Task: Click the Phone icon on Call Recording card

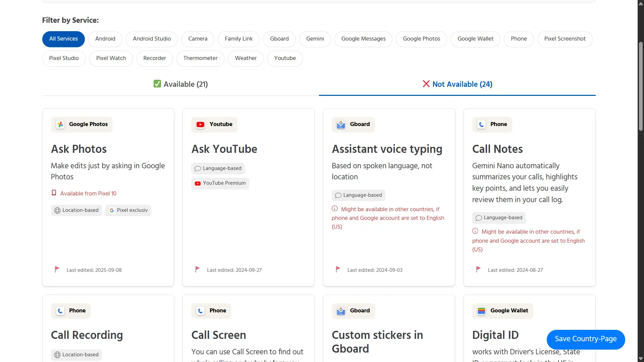Action: pos(60,311)
